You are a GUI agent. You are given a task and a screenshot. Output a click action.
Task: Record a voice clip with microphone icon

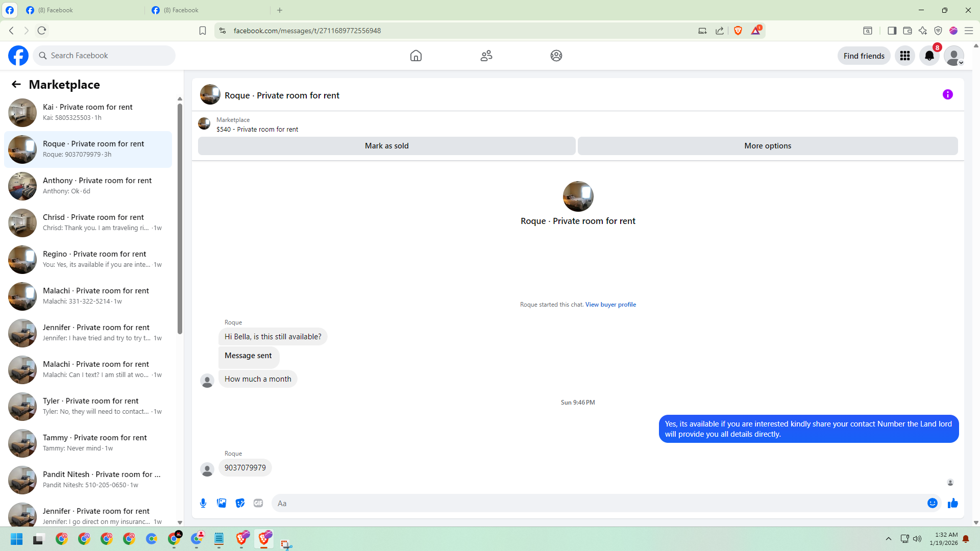tap(203, 503)
